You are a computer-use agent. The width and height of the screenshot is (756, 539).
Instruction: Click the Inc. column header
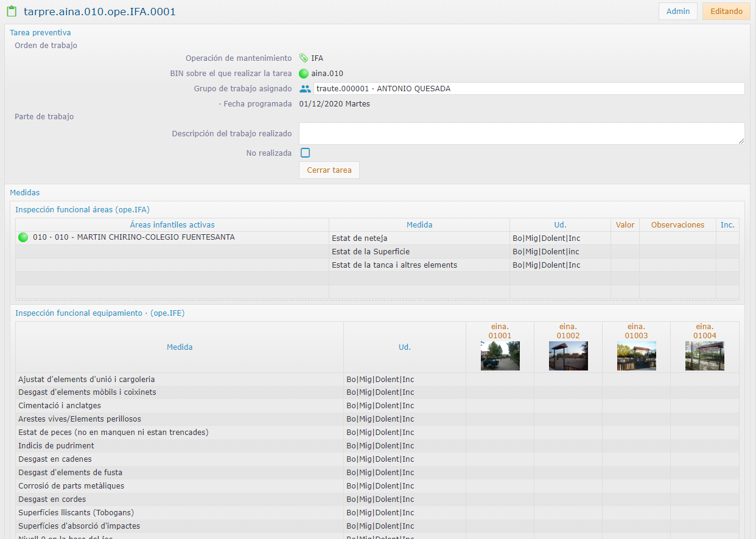[x=727, y=225]
